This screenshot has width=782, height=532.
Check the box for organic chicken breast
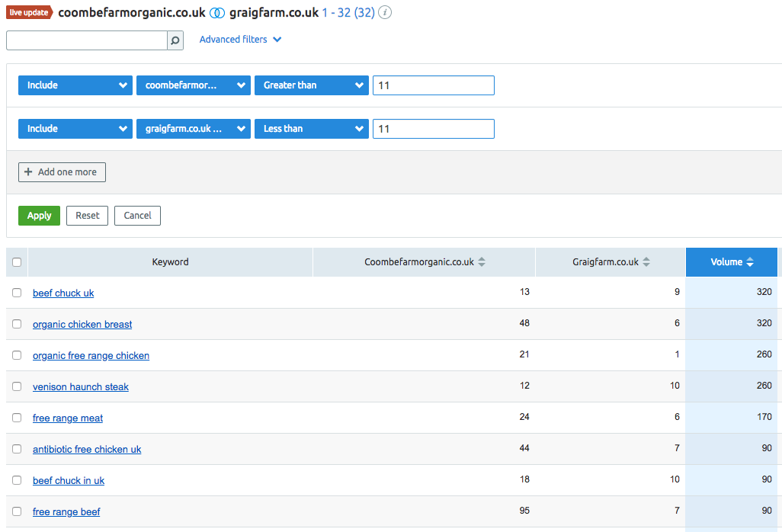[x=17, y=324]
